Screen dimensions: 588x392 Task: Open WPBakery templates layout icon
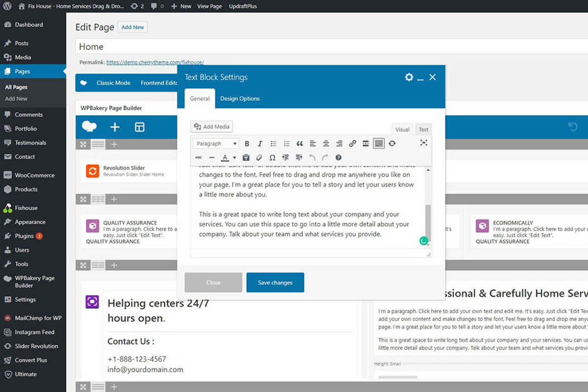[x=140, y=127]
